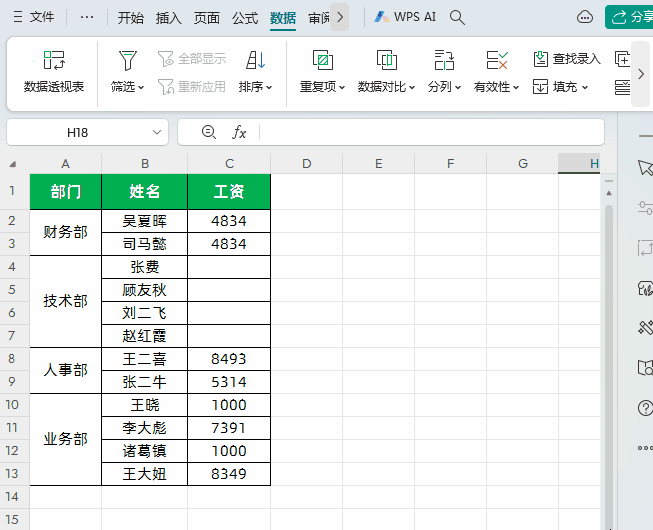Click the sidebar design tools icon

tap(645, 328)
